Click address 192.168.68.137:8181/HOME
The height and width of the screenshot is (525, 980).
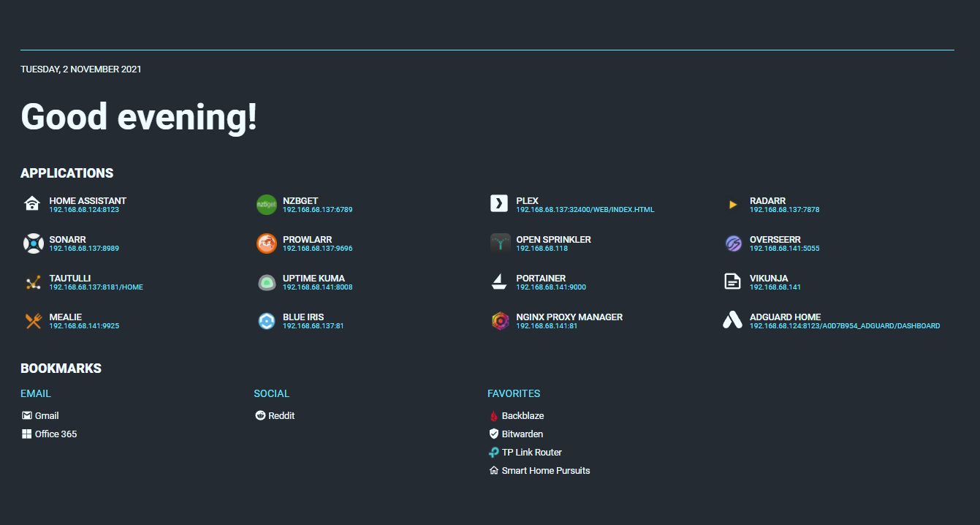96,287
